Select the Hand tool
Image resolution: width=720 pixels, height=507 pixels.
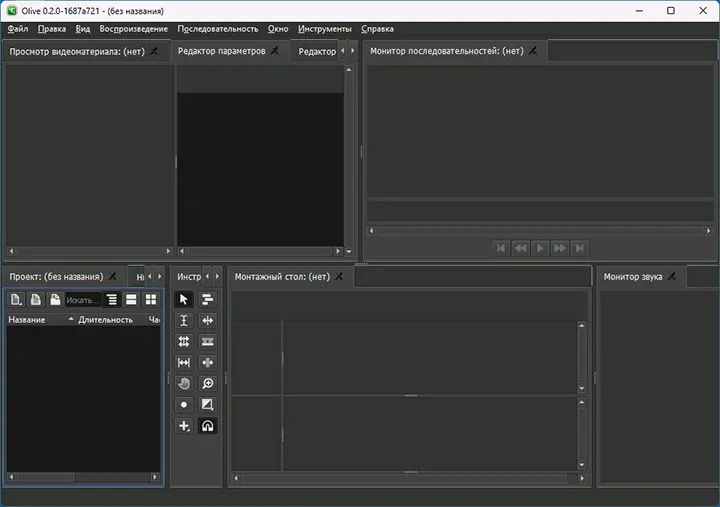pos(184,383)
